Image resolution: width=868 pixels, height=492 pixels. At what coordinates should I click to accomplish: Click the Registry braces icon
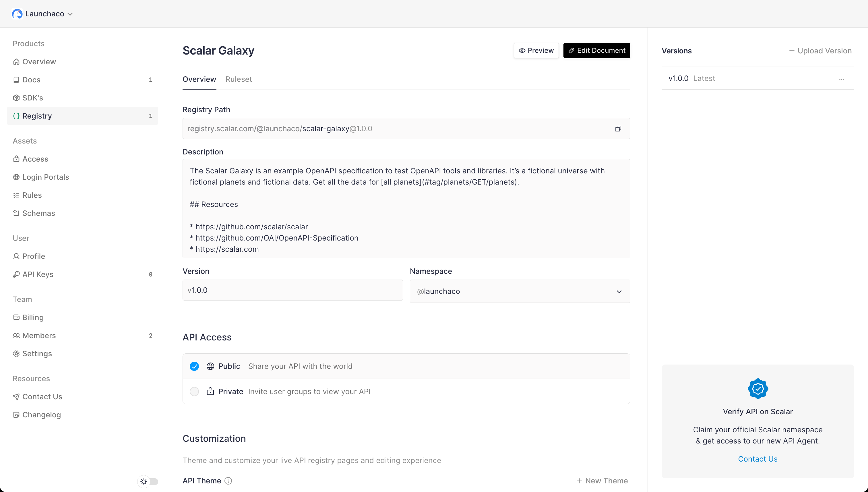click(16, 116)
